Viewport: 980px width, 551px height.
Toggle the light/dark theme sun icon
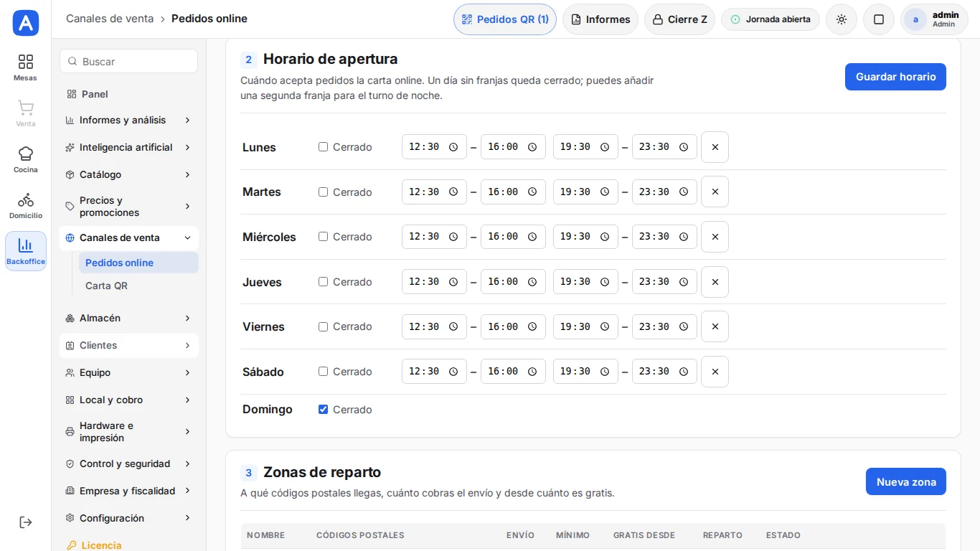[842, 19]
